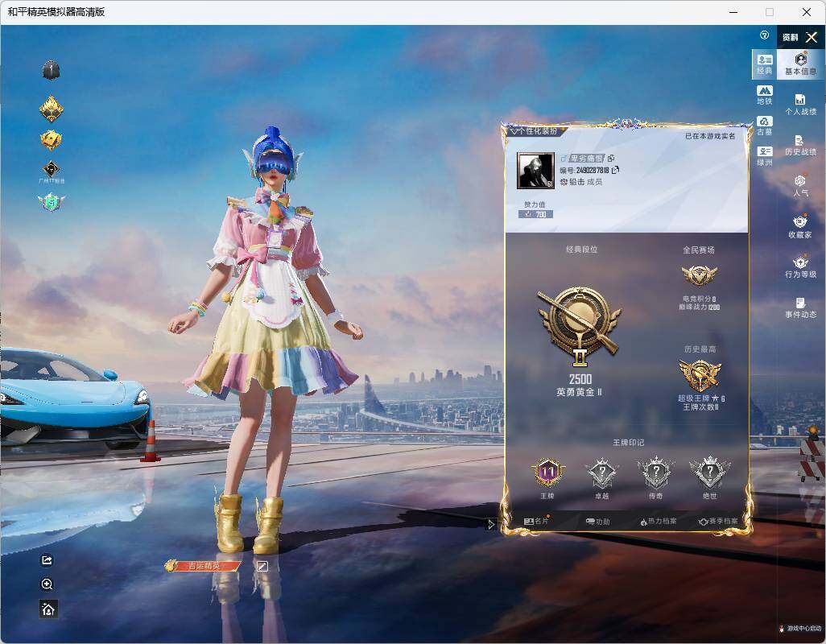Minimize the 和平精英模拟器 window
The width and height of the screenshot is (826, 644).
[733, 12]
